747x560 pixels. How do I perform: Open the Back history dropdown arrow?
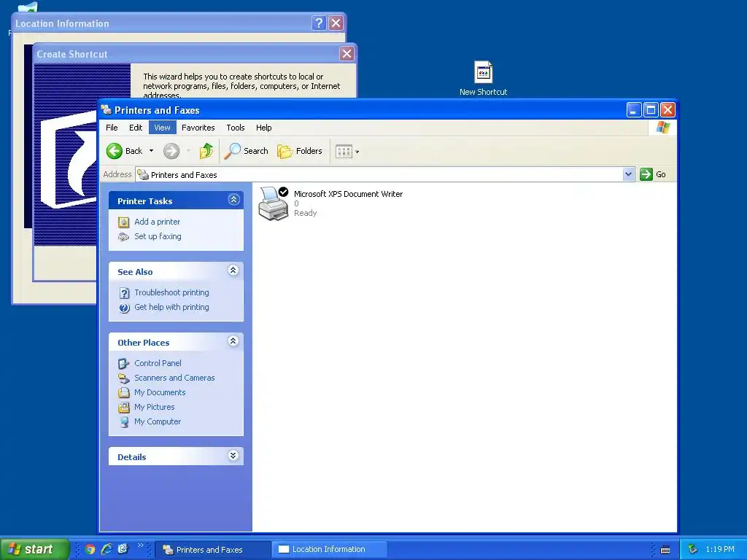tap(152, 151)
